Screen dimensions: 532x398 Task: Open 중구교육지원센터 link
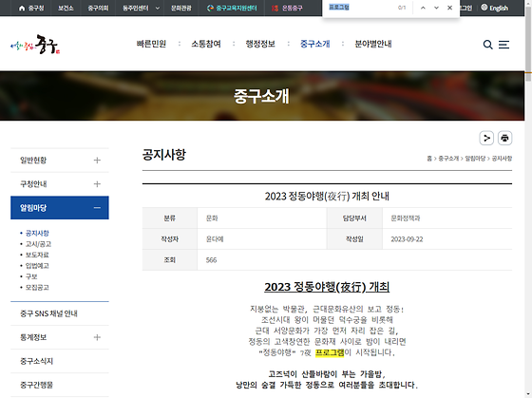pos(232,8)
